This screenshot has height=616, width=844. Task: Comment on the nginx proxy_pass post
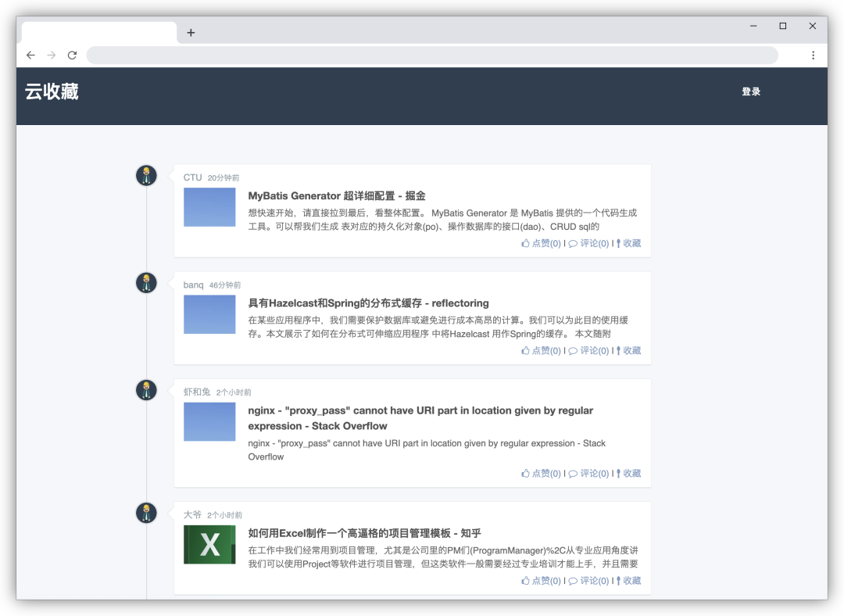coord(589,473)
